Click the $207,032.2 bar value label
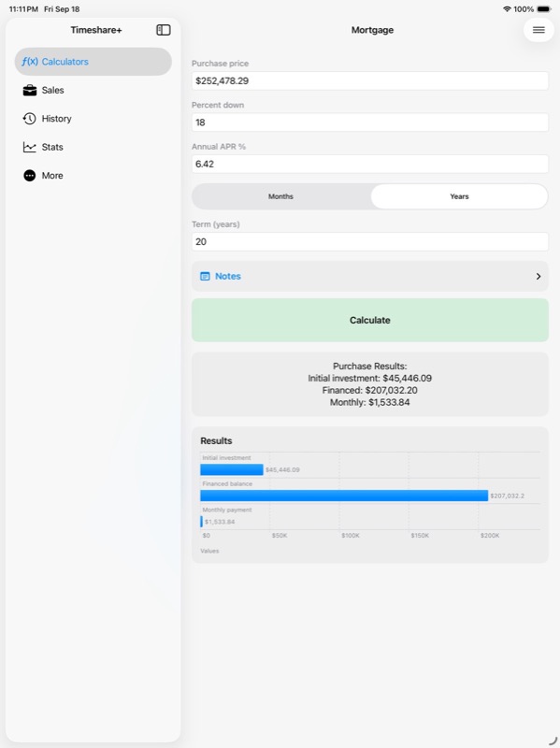Image resolution: width=560 pixels, height=748 pixels. [x=507, y=496]
